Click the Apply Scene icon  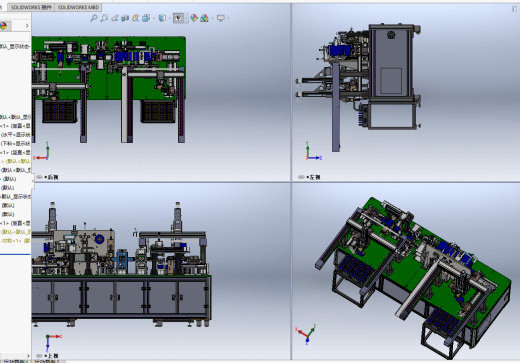pos(204,18)
